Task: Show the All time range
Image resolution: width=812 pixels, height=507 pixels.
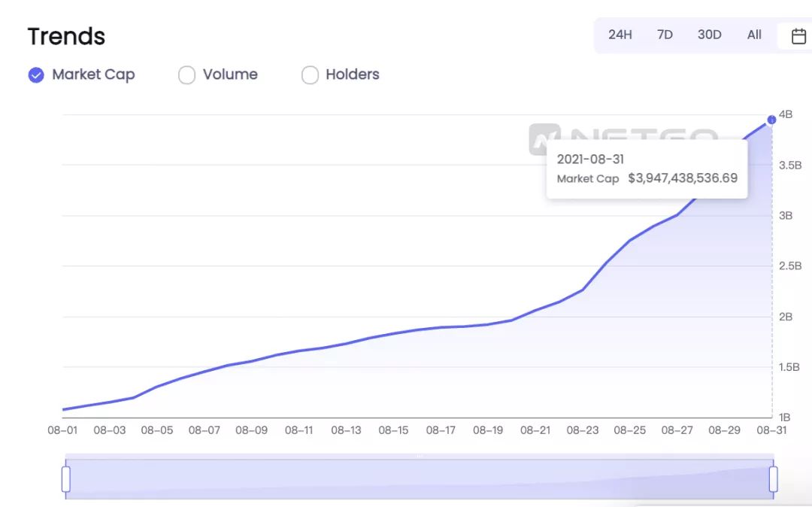Action: pyautogui.click(x=754, y=35)
